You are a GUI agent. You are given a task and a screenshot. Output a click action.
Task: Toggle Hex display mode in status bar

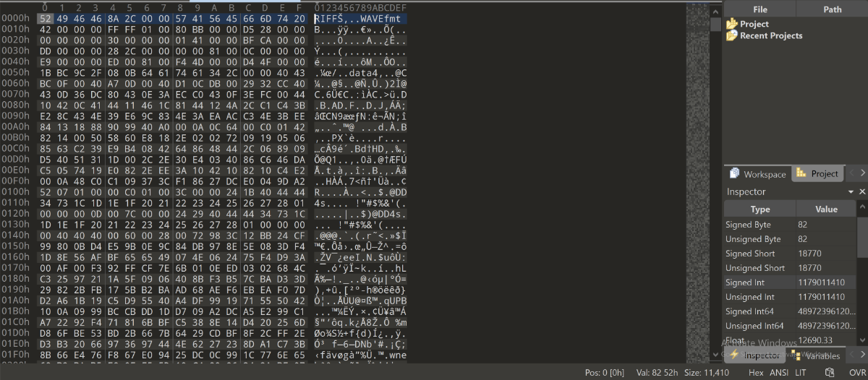click(756, 373)
